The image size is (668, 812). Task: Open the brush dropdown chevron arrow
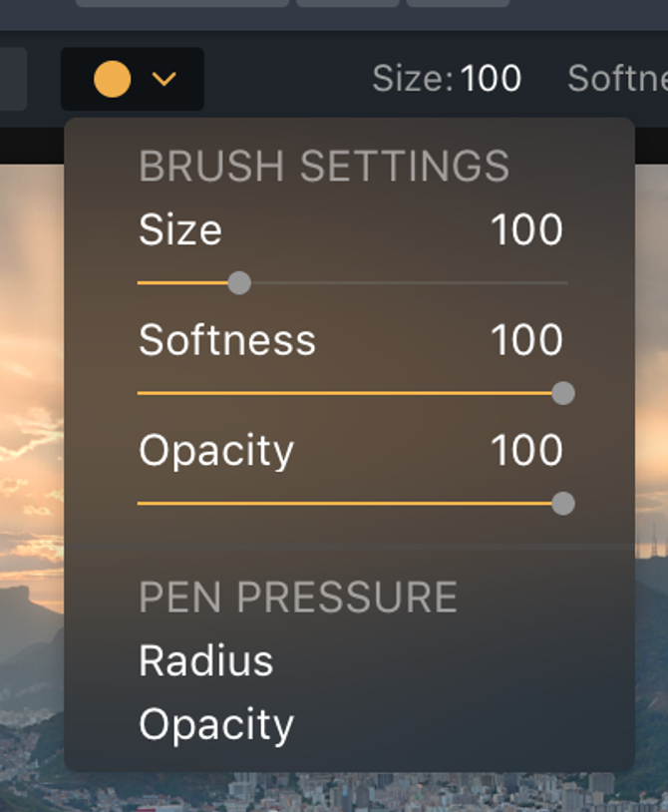pyautogui.click(x=165, y=79)
